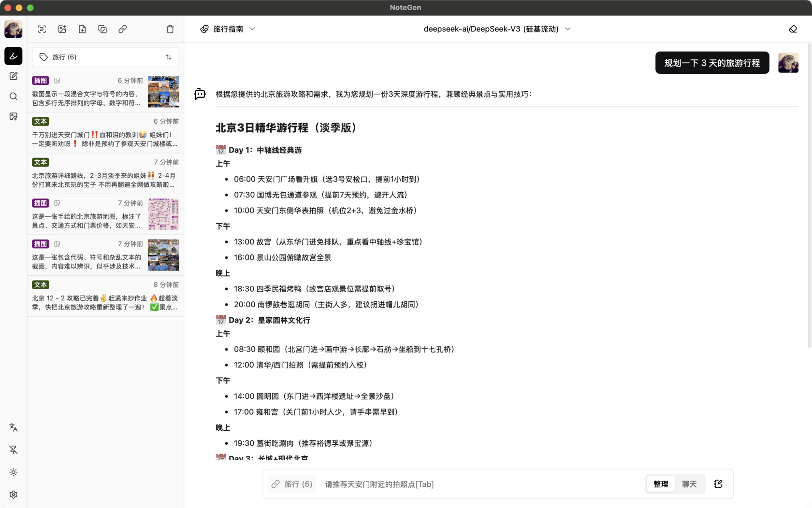812x508 pixels.
Task: Open the 旅行指南 dropdown
Action: tap(228, 29)
